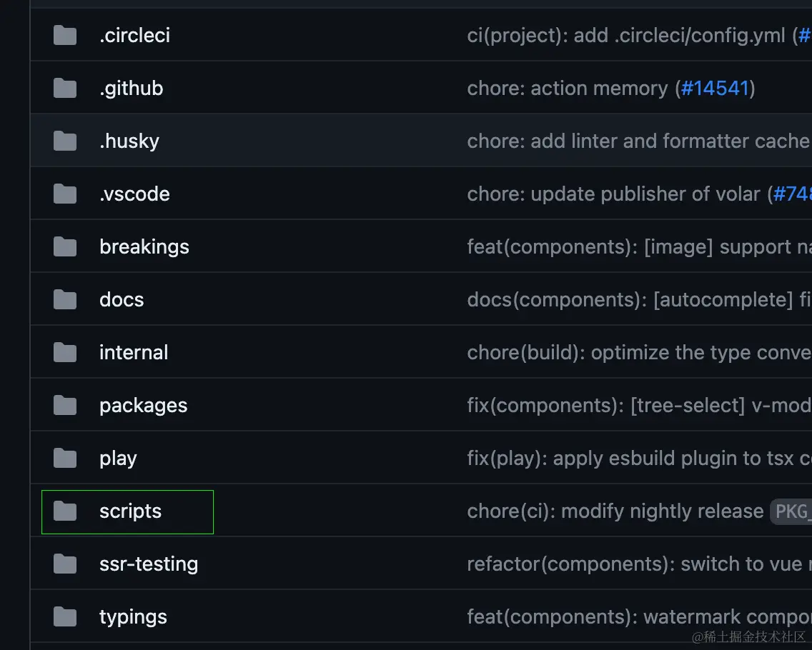Click the folder icon next to breakings
The width and height of the screenshot is (812, 650).
tap(65, 246)
